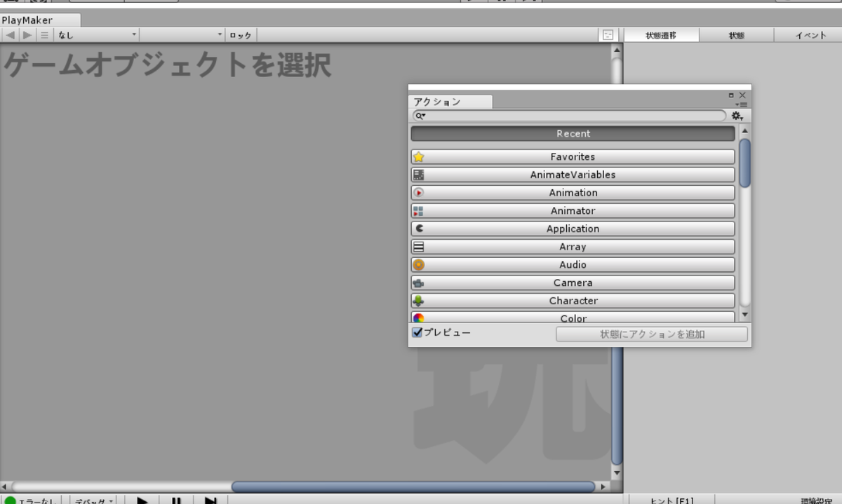The image size is (842, 504).
Task: Click the Animation category play icon
Action: click(x=419, y=193)
